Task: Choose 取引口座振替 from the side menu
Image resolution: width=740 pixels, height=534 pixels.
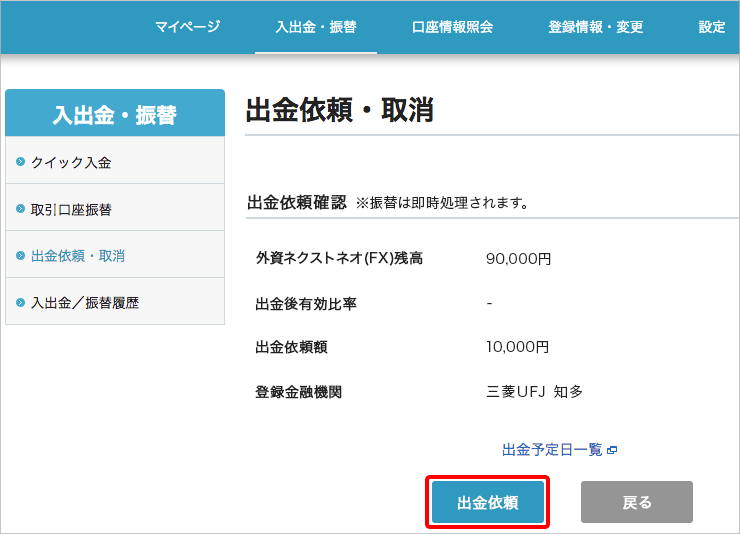Action: click(x=71, y=209)
